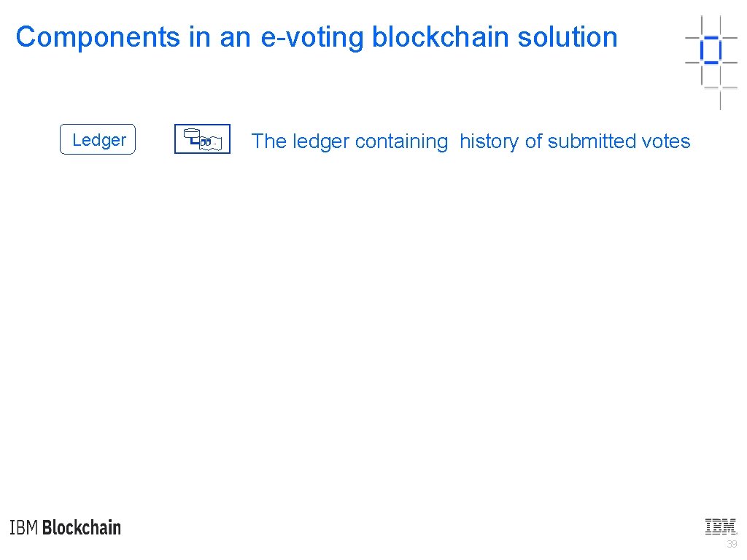
Task: Click the word 'Components' in the title
Action: coord(98,37)
